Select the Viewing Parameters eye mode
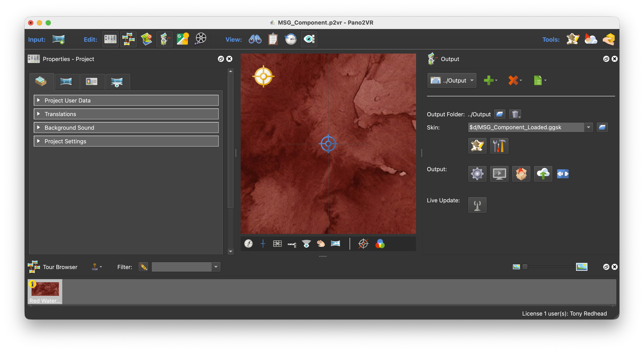The image size is (644, 352). click(x=306, y=244)
